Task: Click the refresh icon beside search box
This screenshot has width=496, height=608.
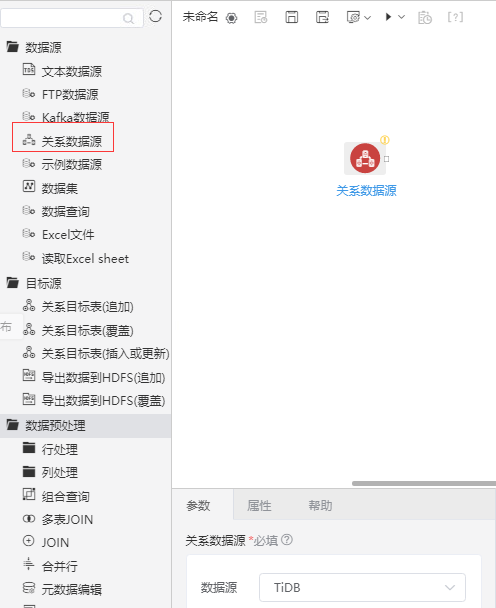Action: pyautogui.click(x=156, y=16)
